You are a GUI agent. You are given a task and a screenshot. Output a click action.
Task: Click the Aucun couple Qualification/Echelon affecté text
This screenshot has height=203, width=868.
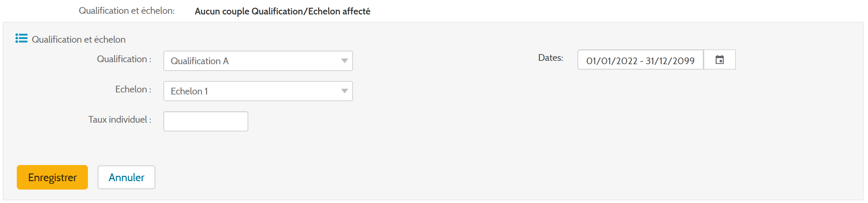click(283, 11)
